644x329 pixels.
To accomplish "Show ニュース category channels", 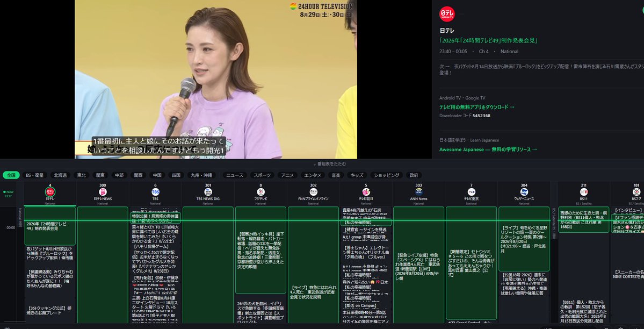I will (235, 175).
